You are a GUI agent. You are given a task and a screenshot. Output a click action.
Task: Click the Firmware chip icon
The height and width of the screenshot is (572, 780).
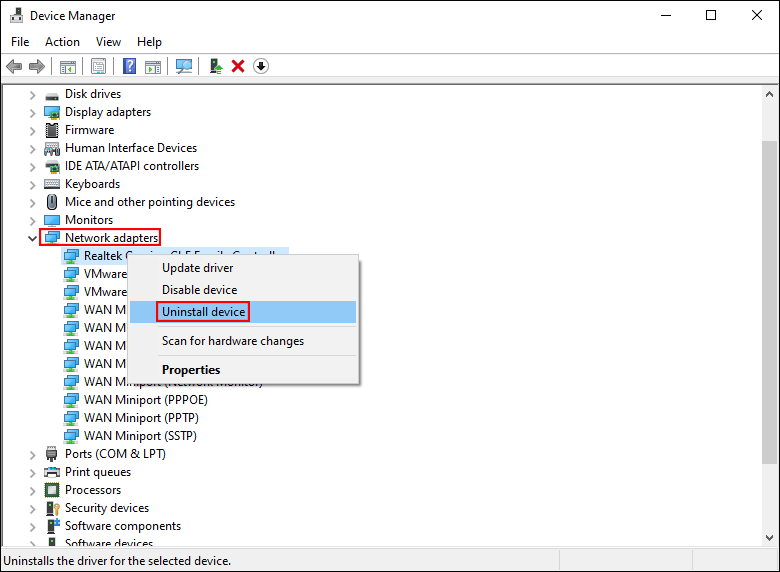pos(52,130)
